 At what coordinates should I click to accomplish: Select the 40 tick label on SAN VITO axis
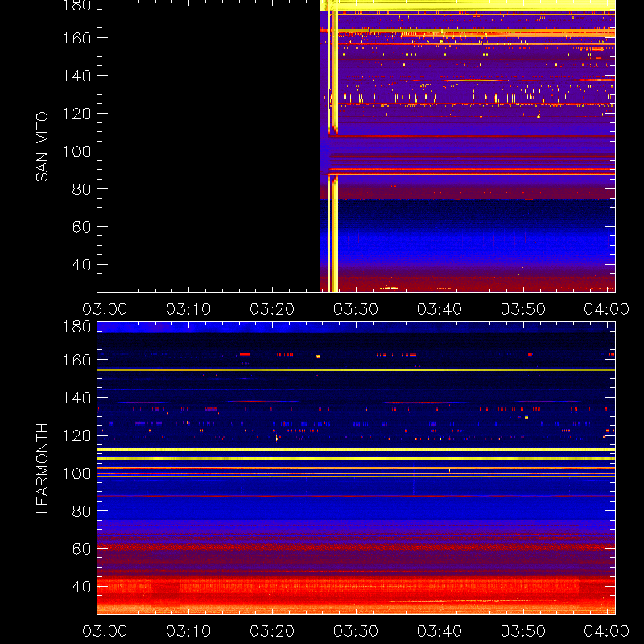(81, 265)
